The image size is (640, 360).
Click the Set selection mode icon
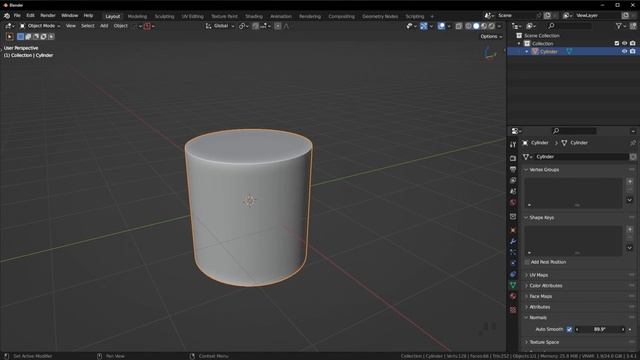[20, 37]
